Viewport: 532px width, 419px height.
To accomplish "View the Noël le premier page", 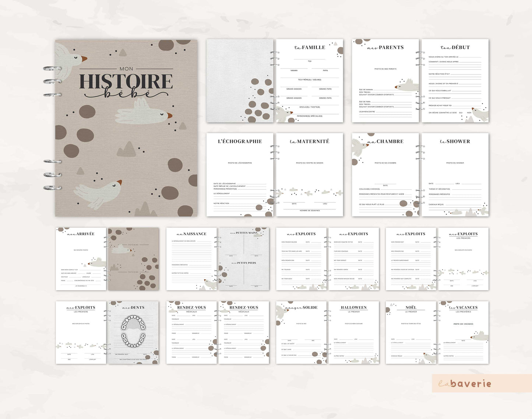I will (x=411, y=332).
